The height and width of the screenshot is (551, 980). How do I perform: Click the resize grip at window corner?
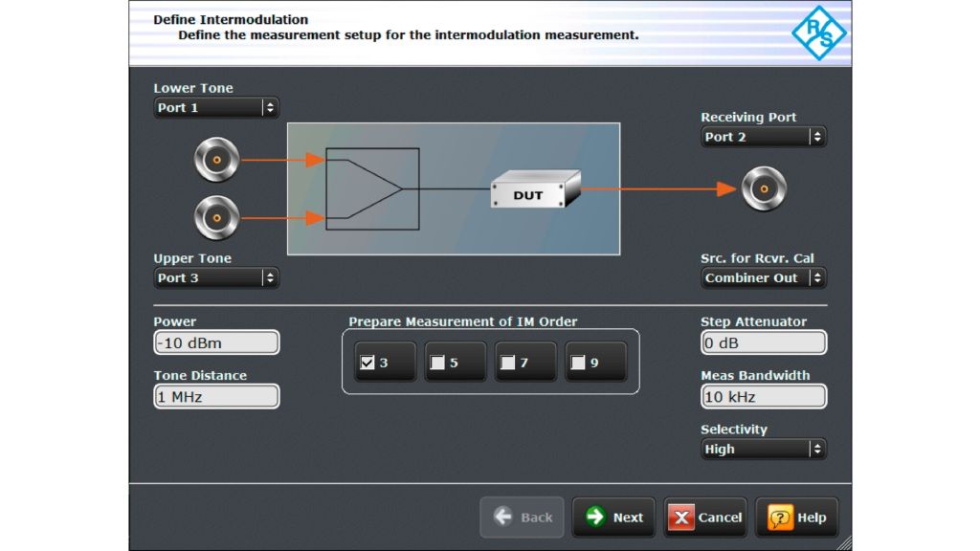843,542
